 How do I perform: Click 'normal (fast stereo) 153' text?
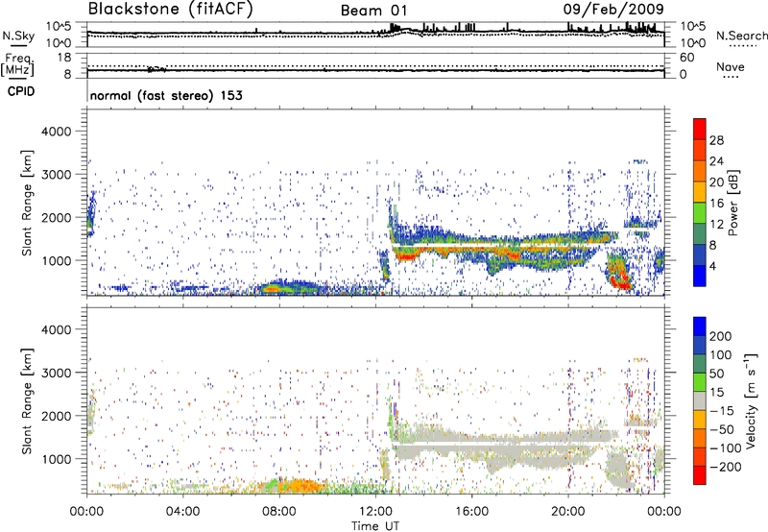point(166,95)
